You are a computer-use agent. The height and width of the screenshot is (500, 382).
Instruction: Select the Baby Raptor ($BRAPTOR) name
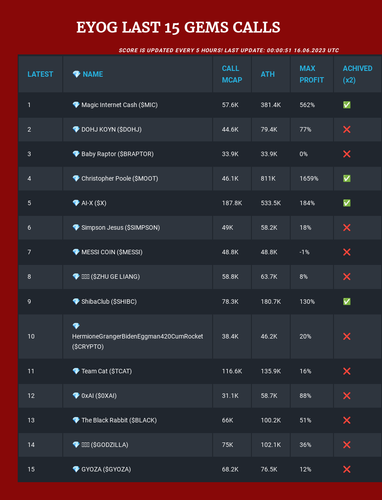117,154
